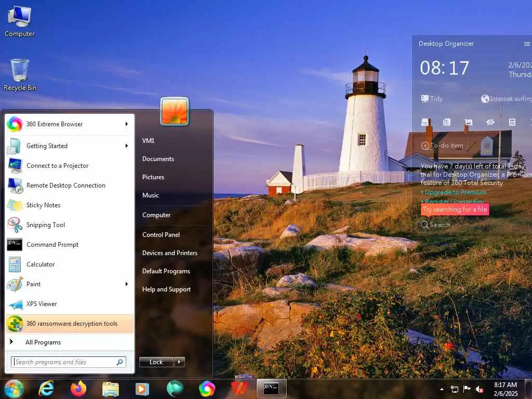Open Paint from the Start menu
The width and height of the screenshot is (532, 399).
click(x=70, y=284)
